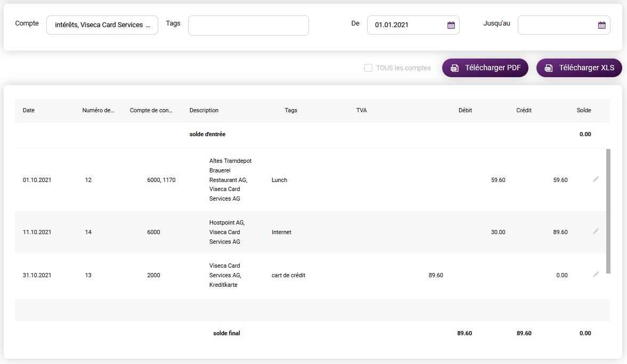Click the Lunch tag cell
Image resolution: width=627 pixels, height=364 pixels.
click(x=280, y=180)
